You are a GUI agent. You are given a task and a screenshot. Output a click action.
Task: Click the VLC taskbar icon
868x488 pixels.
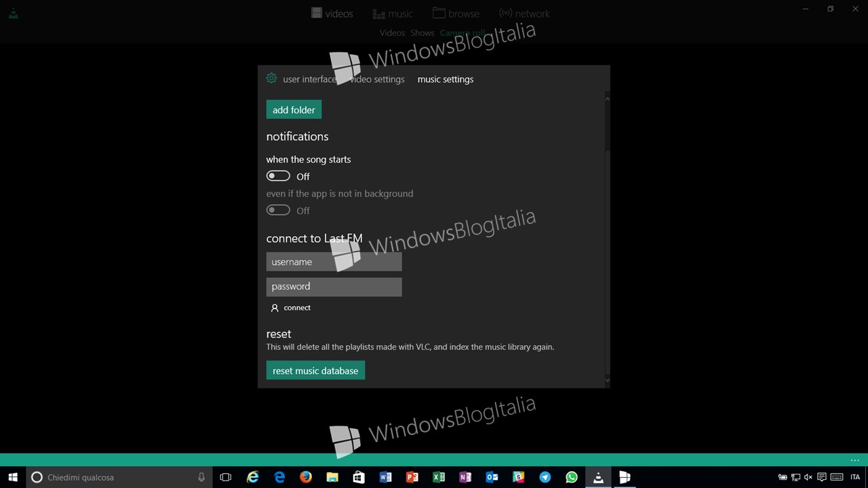click(598, 477)
